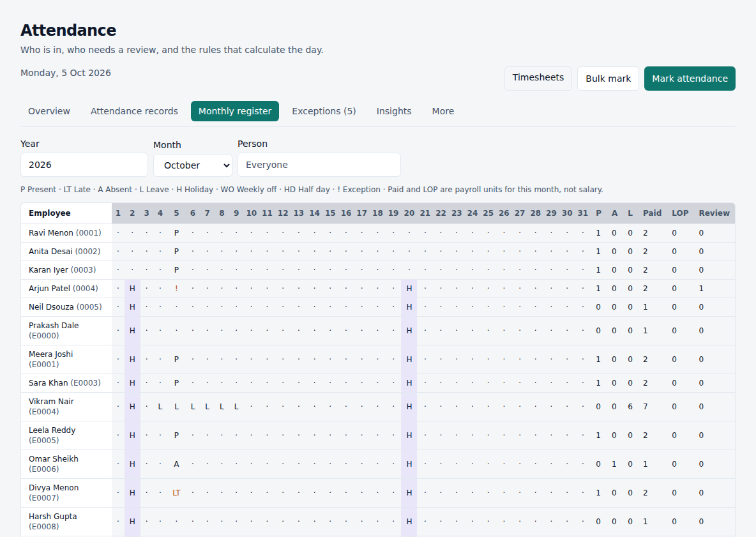Click the Review column header
The height and width of the screenshot is (537, 756).
714,213
